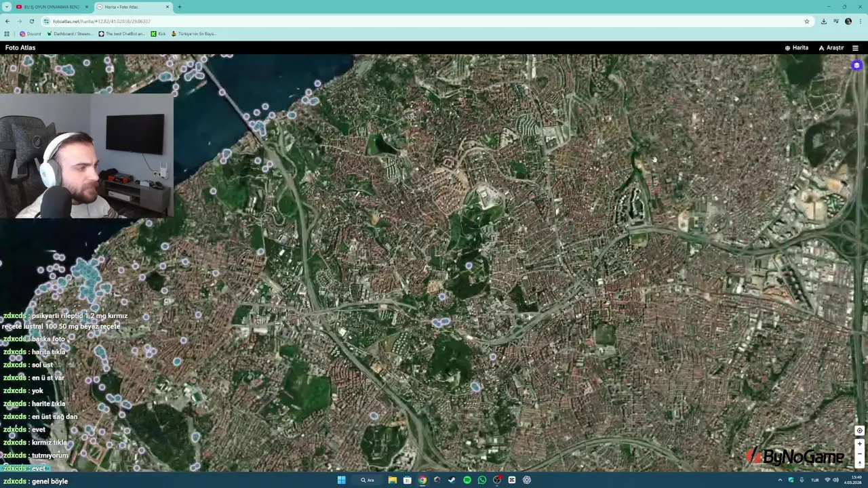Reset map bearing with the compass control
Image resolution: width=868 pixels, height=488 pixels.
pyautogui.click(x=859, y=464)
